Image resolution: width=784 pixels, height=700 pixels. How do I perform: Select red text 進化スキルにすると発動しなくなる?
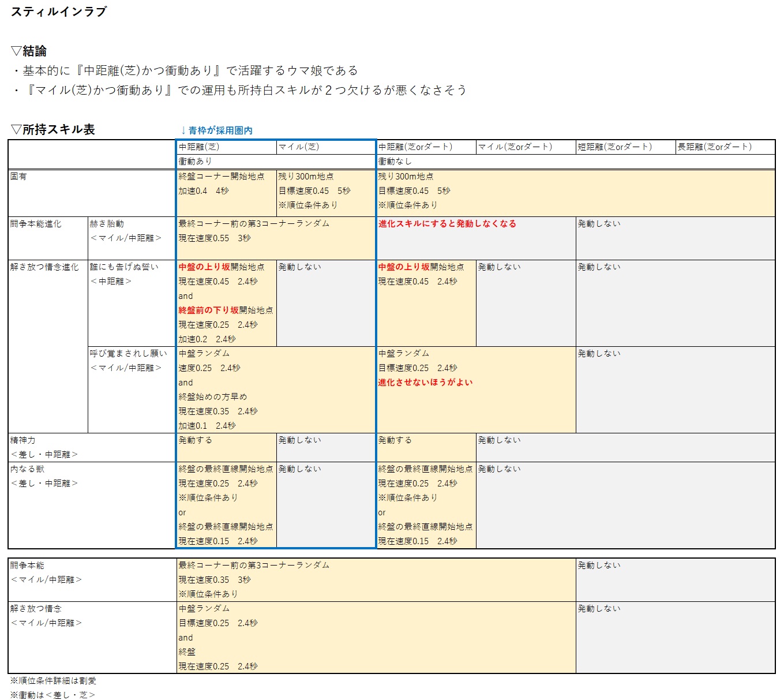coord(447,223)
